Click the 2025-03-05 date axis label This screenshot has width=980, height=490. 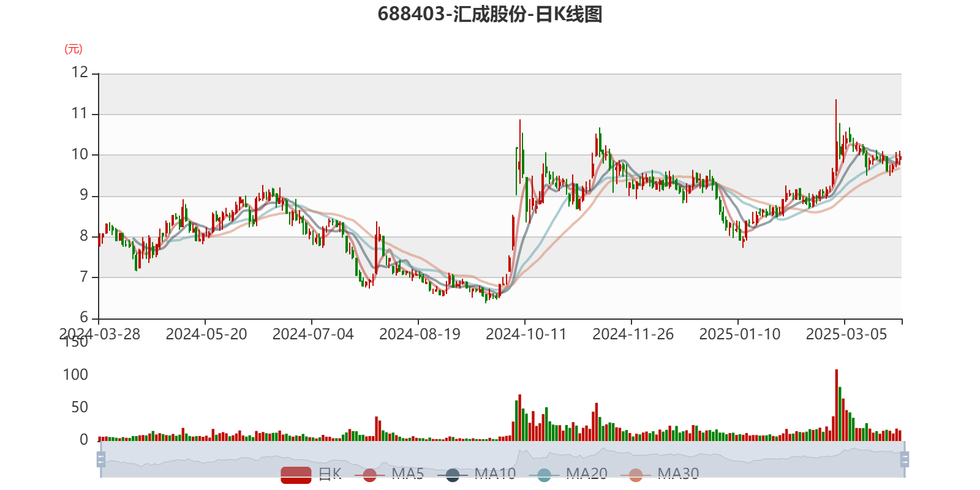click(846, 334)
